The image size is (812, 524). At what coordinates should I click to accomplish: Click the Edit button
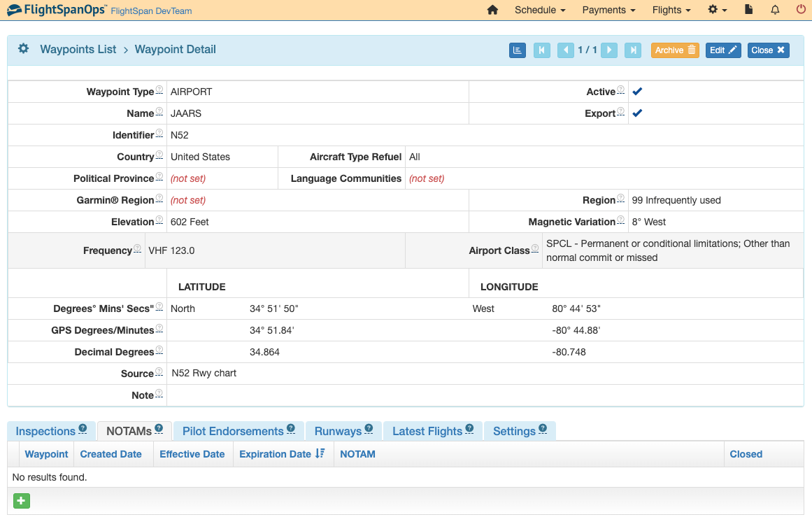(723, 50)
